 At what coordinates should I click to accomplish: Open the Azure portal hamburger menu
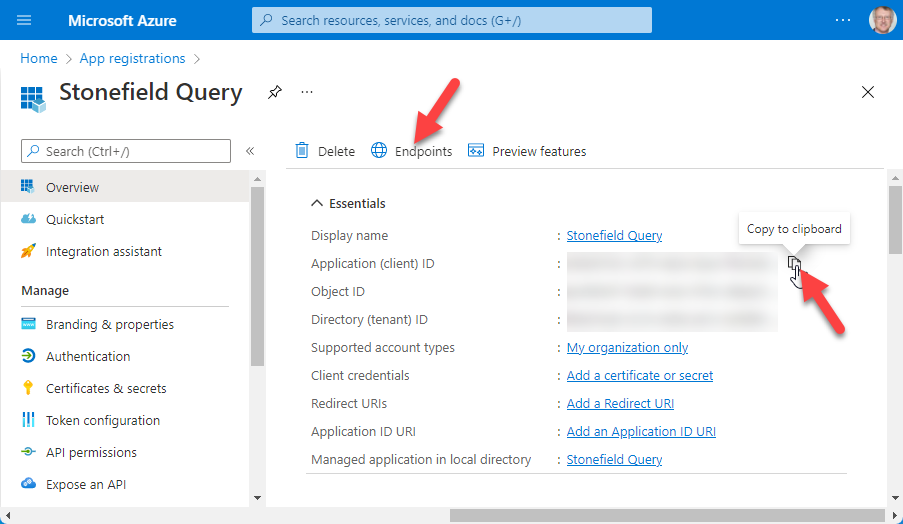pyautogui.click(x=25, y=20)
